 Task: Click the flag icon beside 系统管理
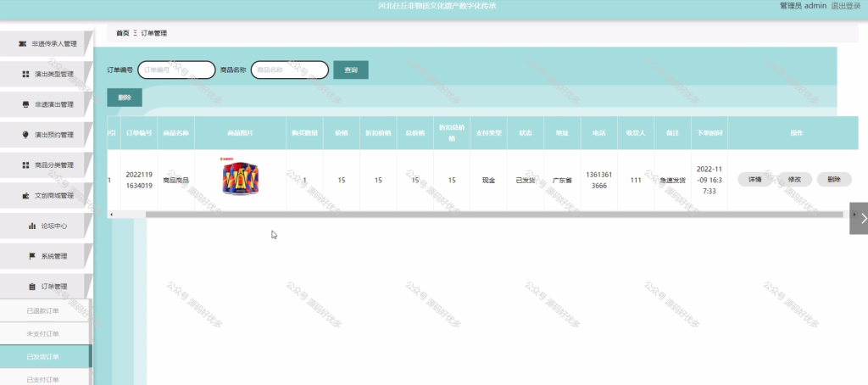pos(32,256)
